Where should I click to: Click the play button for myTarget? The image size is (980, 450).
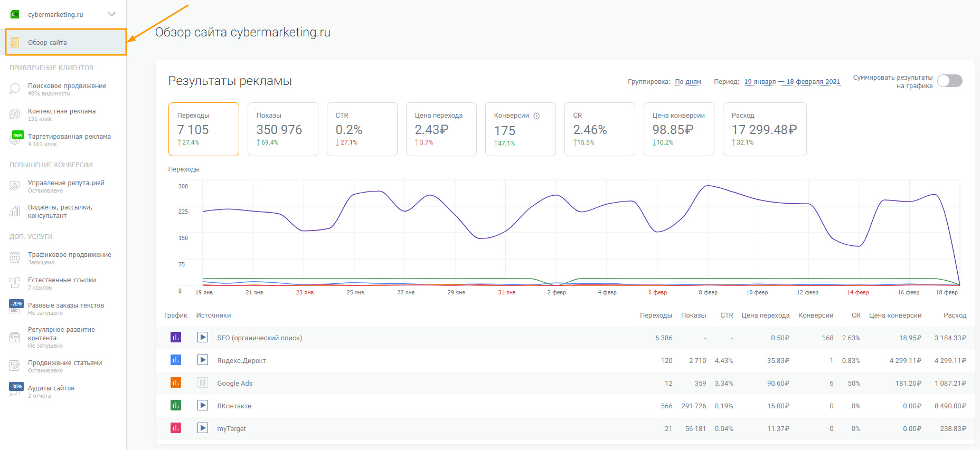pos(203,428)
